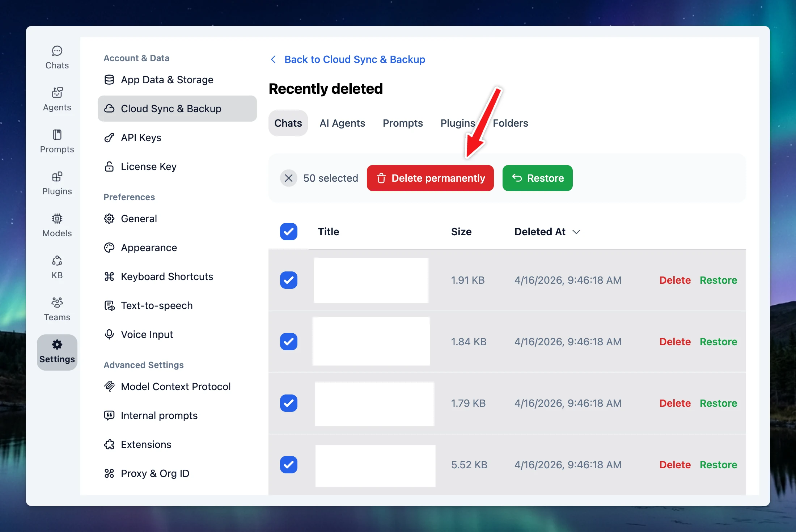The height and width of the screenshot is (532, 796).
Task: Click the back chevron arrow icon
Action: 274,59
